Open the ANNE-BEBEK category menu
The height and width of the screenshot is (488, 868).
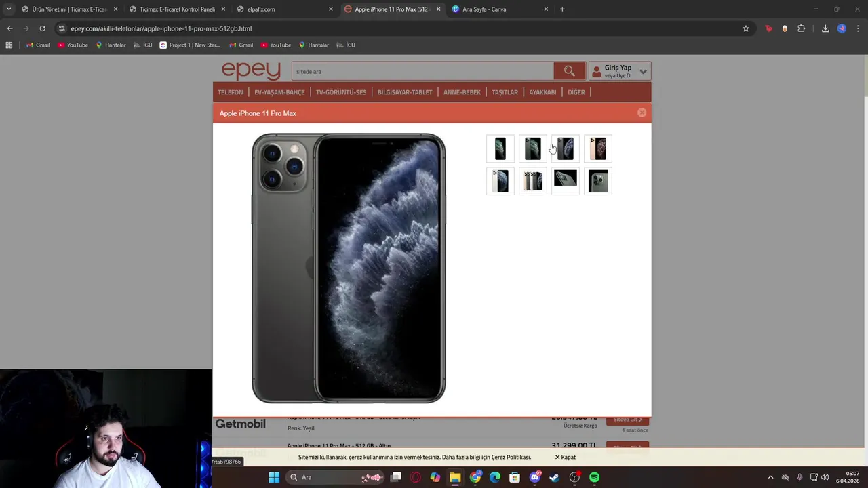coord(462,92)
